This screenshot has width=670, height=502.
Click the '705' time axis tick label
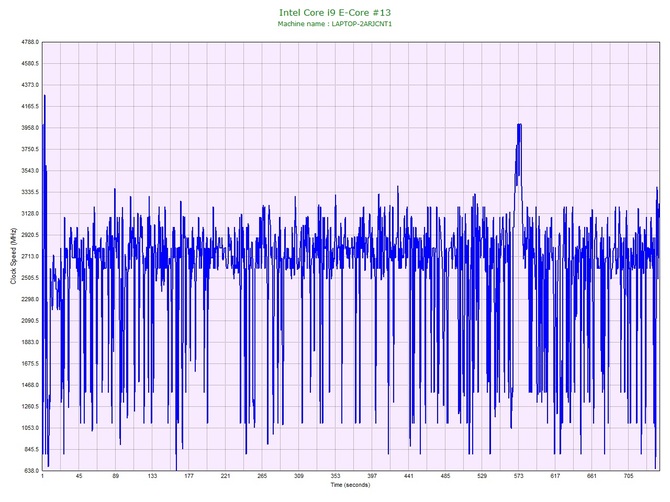click(x=629, y=476)
